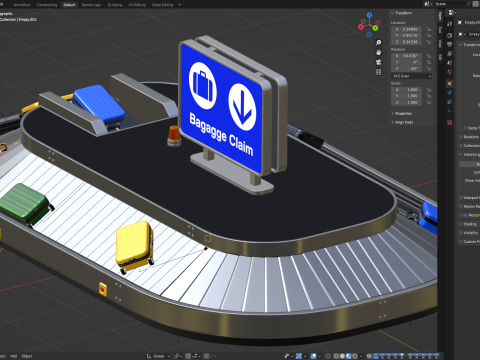Click the pan hand viewport icon
480x360 pixels.
[x=379, y=52]
